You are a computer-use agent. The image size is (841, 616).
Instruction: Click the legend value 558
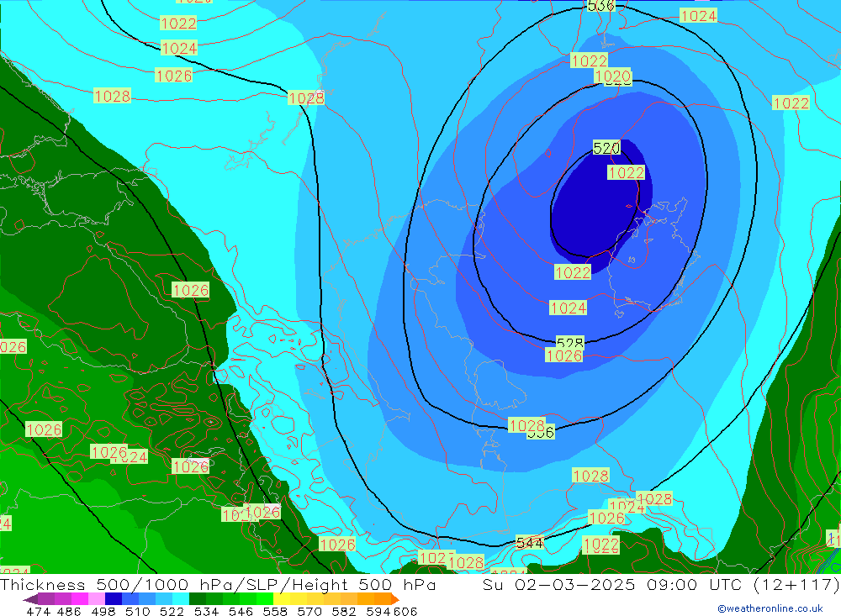[275, 611]
